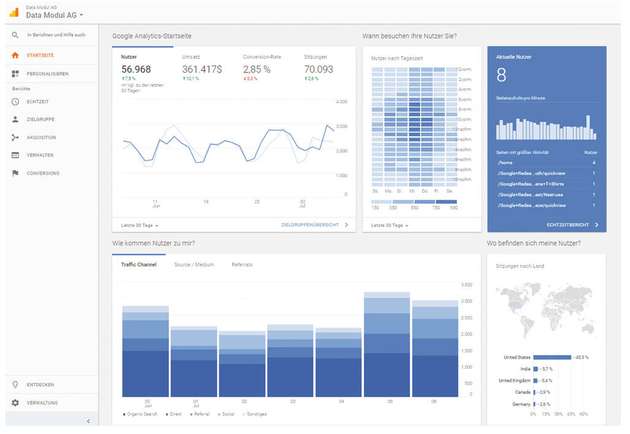The height and width of the screenshot is (434, 630).
Task: Focus the reports and help search field
Action: pyautogui.click(x=56, y=35)
